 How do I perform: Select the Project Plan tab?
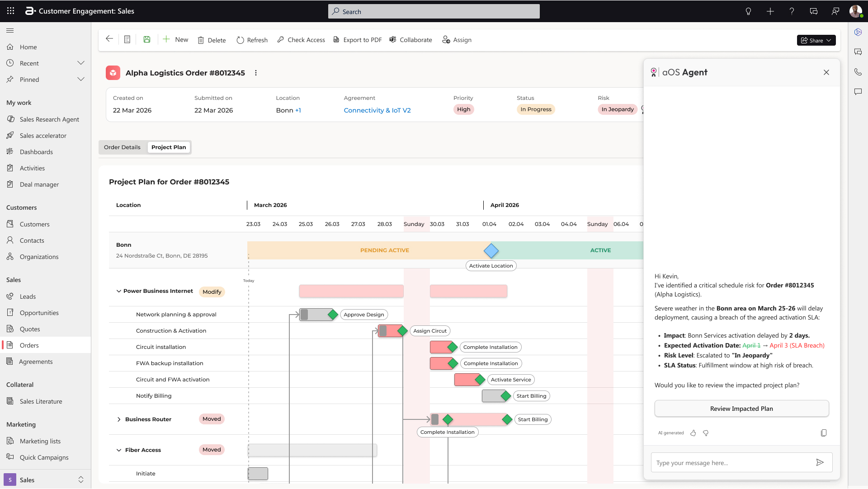pyautogui.click(x=169, y=147)
